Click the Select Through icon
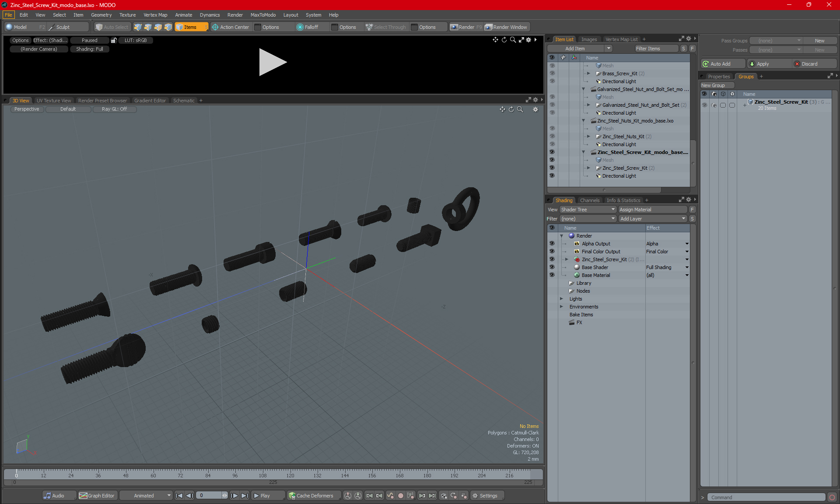840x504 pixels. coord(369,27)
